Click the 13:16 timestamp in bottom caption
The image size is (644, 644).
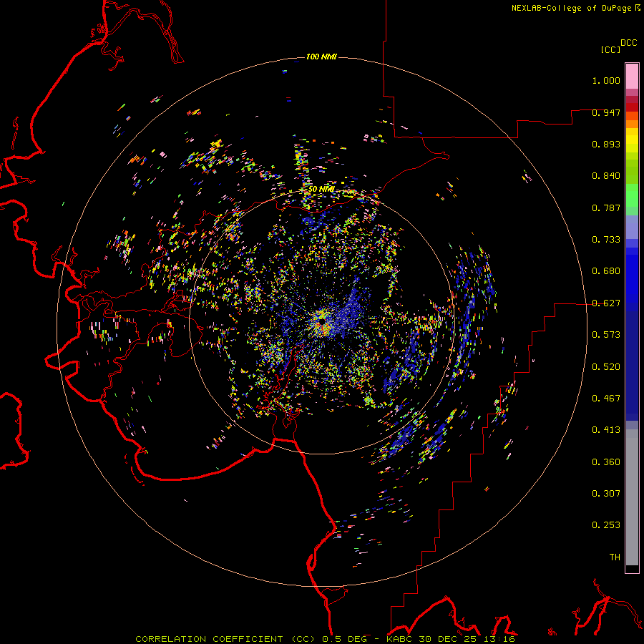pyautogui.click(x=500, y=639)
